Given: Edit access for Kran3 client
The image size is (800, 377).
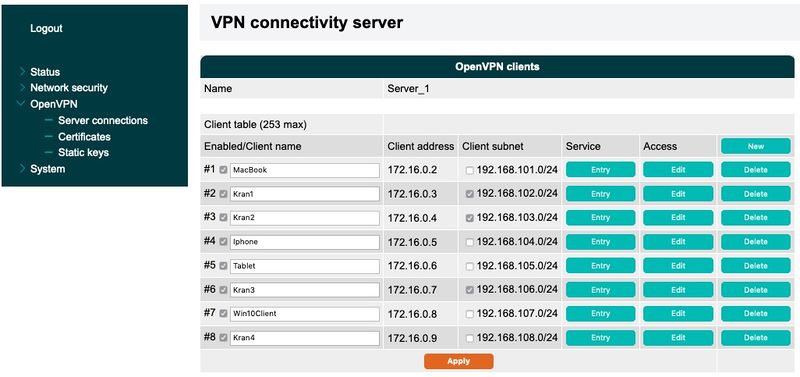Looking at the screenshot, I should click(678, 290).
